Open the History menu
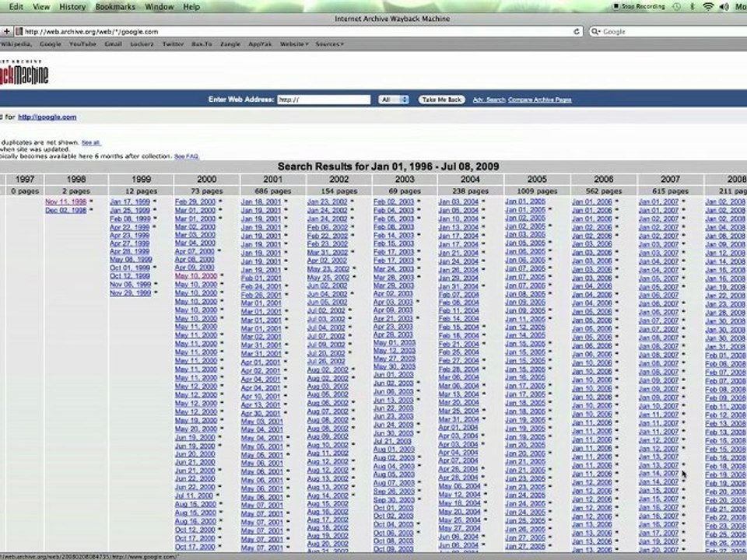 pos(72,7)
